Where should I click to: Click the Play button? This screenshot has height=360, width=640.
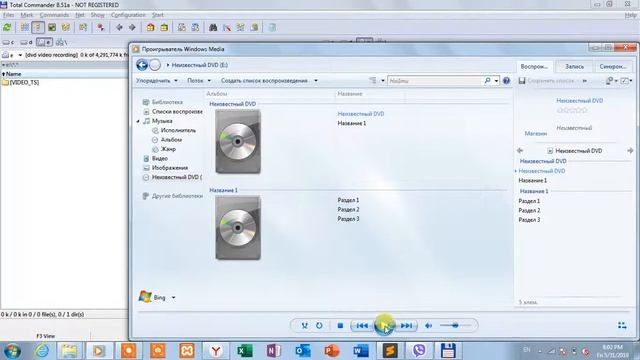(384, 326)
